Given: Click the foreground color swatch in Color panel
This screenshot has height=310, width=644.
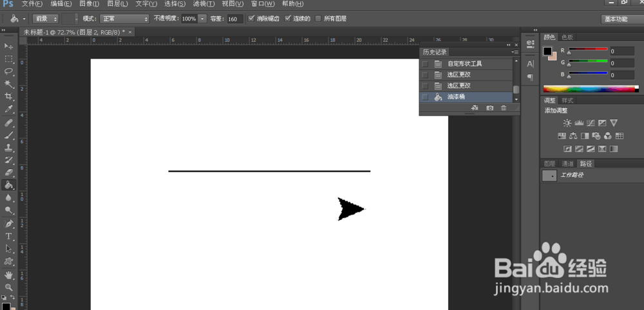Looking at the screenshot, I should tap(548, 51).
